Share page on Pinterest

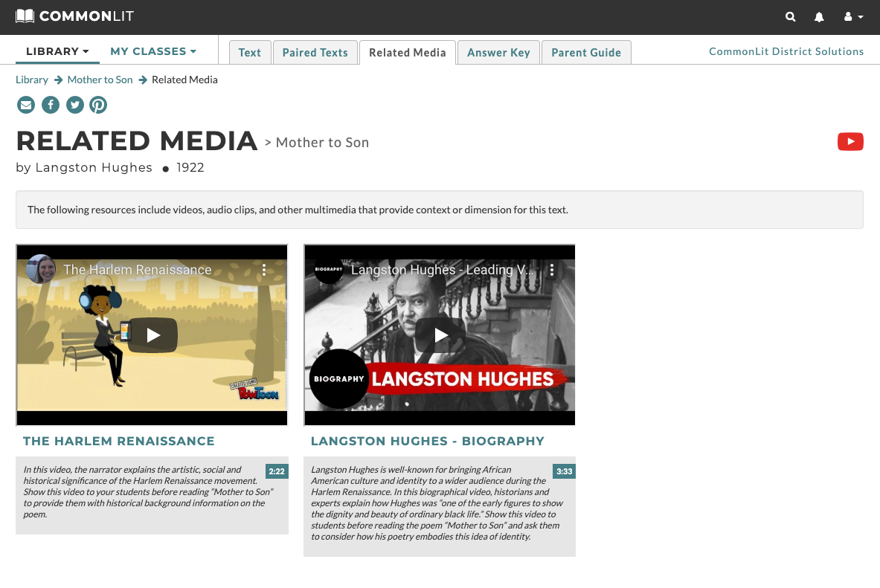[98, 105]
